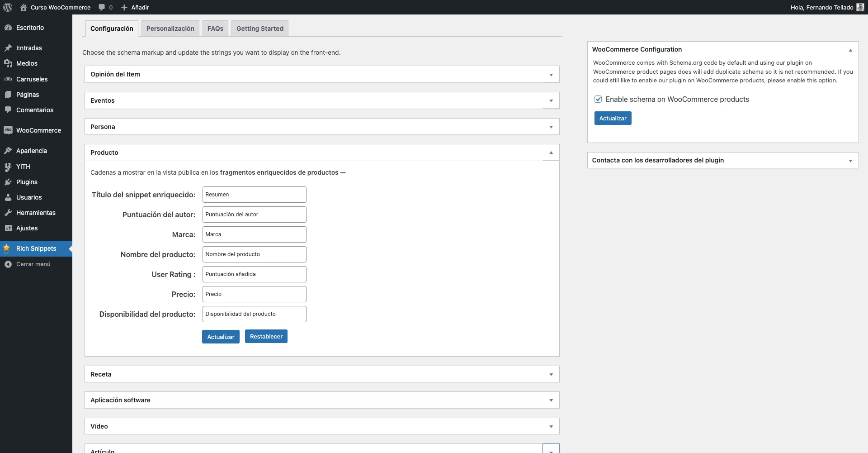This screenshot has height=453, width=868.
Task: Switch to the Personalización tab
Action: click(x=170, y=29)
